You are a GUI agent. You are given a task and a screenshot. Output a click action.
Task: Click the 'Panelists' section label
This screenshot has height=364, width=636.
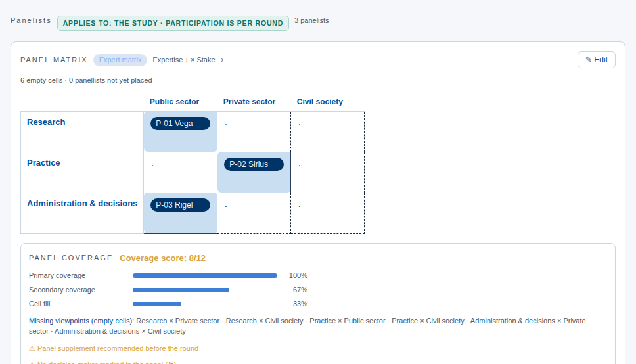pyautogui.click(x=31, y=20)
